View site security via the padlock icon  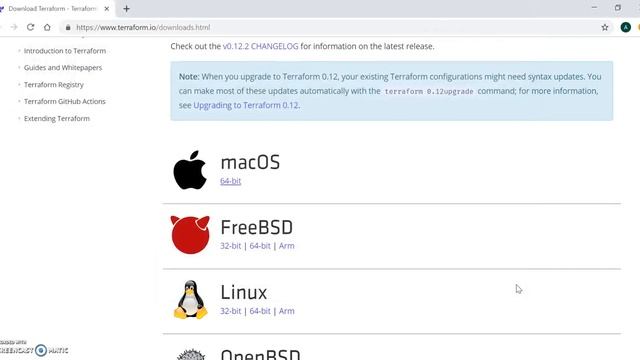click(x=68, y=27)
